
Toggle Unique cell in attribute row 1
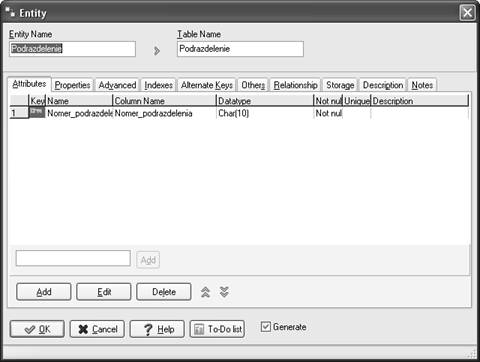click(x=357, y=113)
